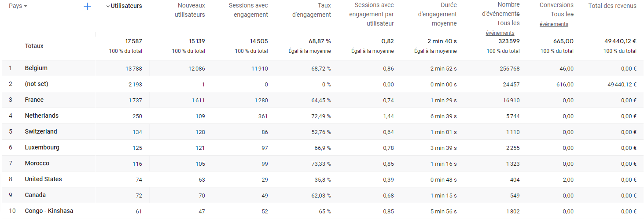644x220 pixels.
Task: Select the France row label
Action: tap(34, 100)
